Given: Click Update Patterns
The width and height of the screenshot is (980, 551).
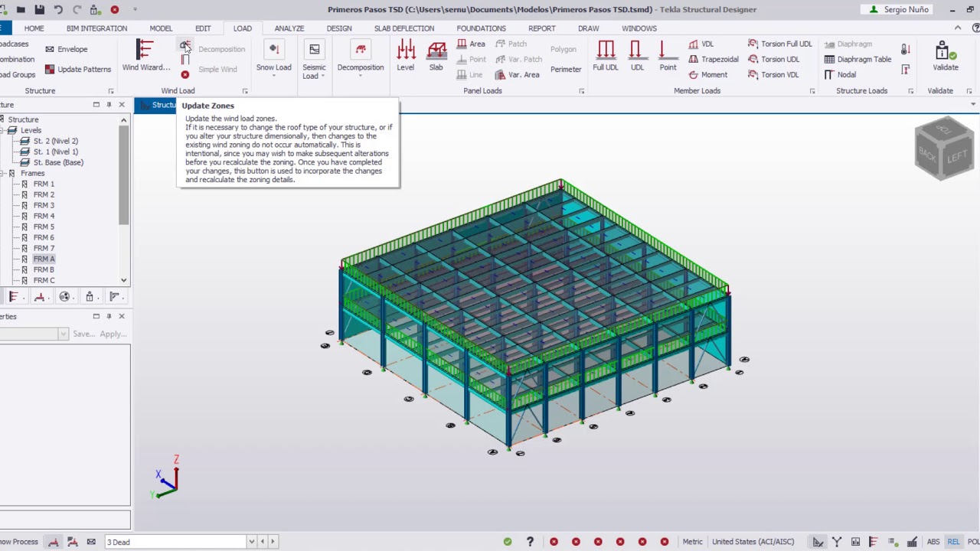Looking at the screenshot, I should pyautogui.click(x=78, y=70).
